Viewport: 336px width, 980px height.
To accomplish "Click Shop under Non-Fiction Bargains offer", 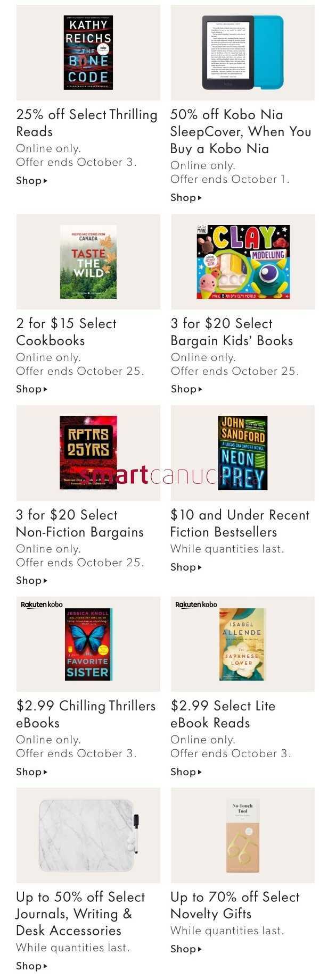I will [x=32, y=581].
